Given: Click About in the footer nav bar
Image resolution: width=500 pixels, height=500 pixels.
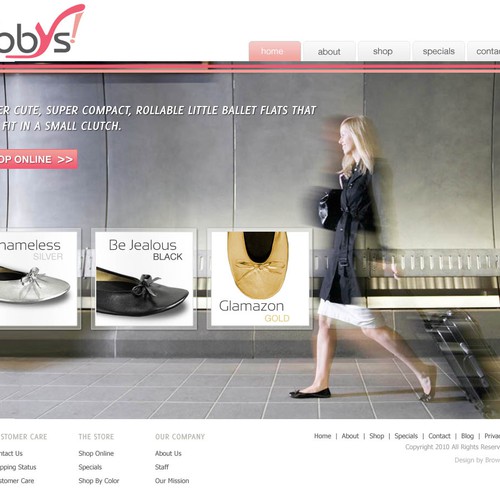Looking at the screenshot, I should [350, 436].
